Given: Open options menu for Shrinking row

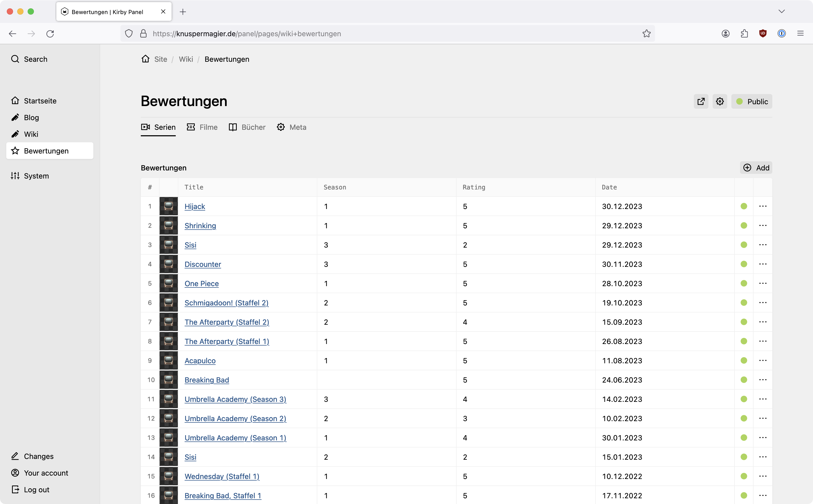Looking at the screenshot, I should click(763, 226).
